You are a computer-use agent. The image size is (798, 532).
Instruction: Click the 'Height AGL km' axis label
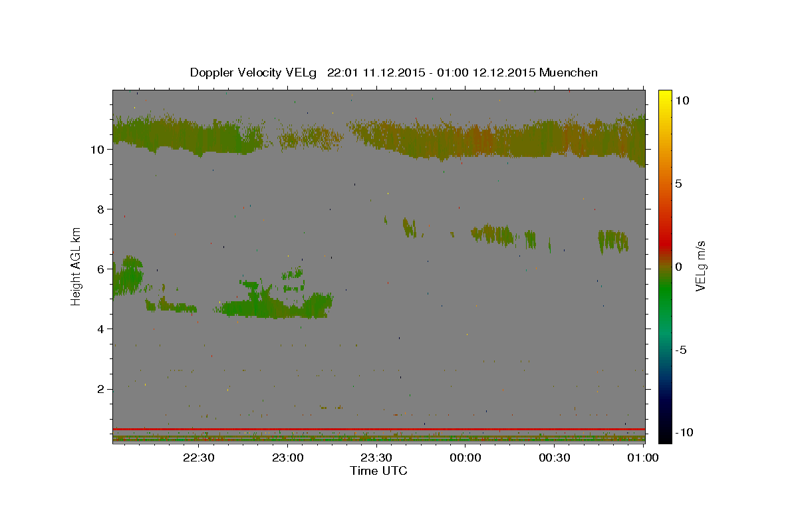76,266
